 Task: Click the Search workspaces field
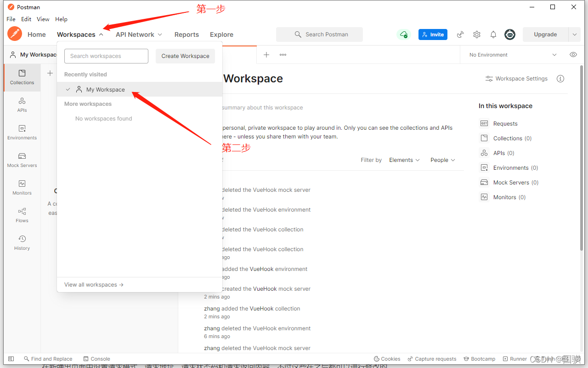[106, 56]
